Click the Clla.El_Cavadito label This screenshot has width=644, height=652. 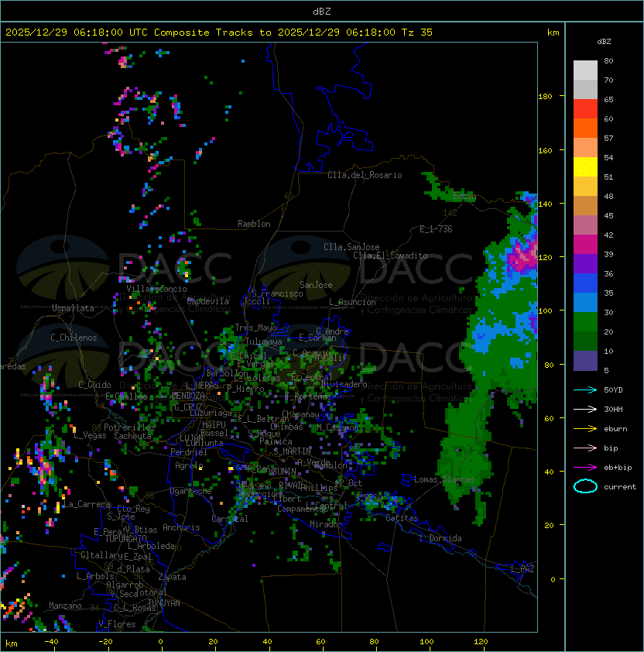390,256
